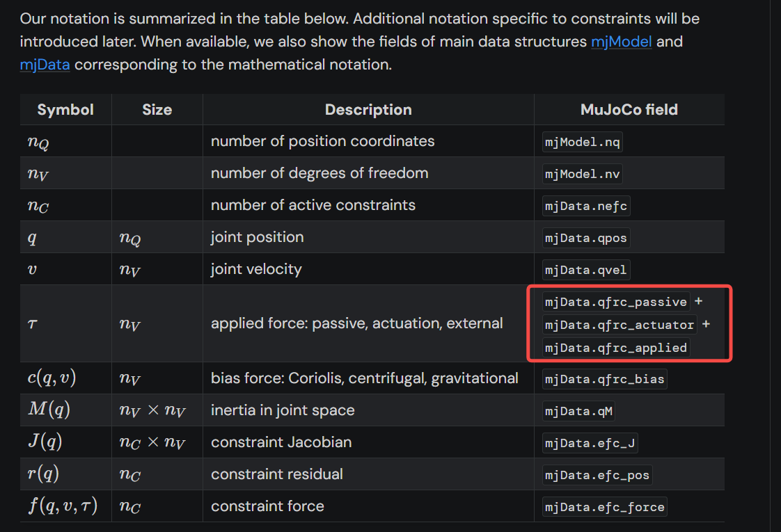Click the mjData.qfrc_applied code field
Viewport: 781px width, 532px height.
pos(616,348)
